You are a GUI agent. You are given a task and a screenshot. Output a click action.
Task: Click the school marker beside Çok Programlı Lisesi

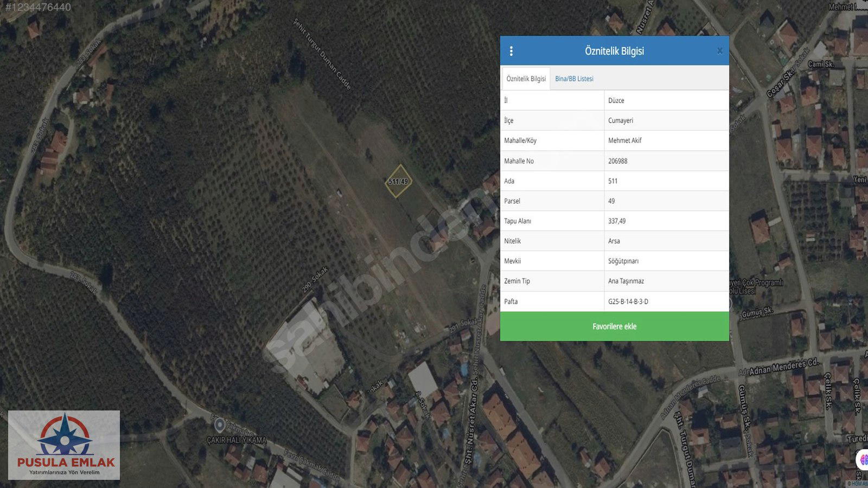pyautogui.click(x=731, y=304)
